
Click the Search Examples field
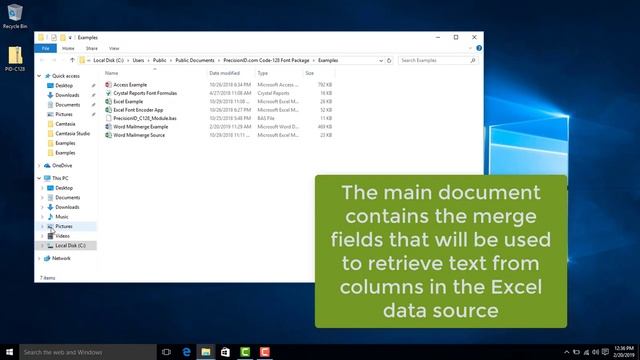438,60
